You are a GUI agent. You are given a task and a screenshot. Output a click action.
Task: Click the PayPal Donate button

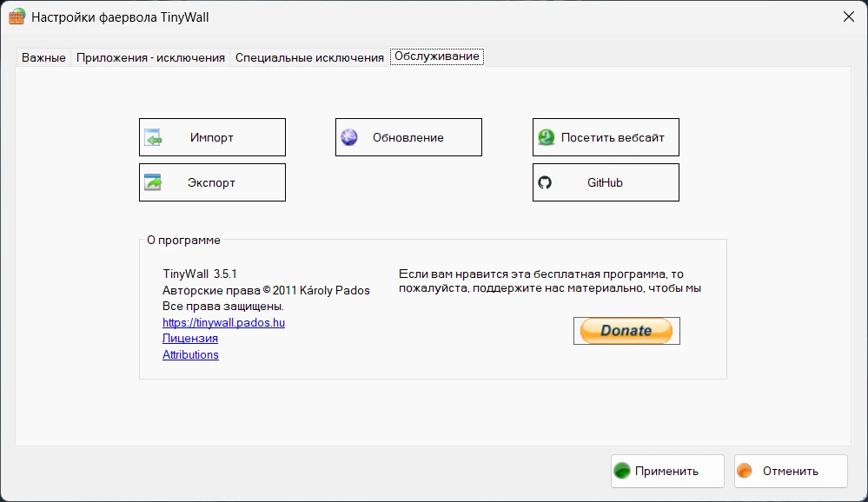point(626,331)
